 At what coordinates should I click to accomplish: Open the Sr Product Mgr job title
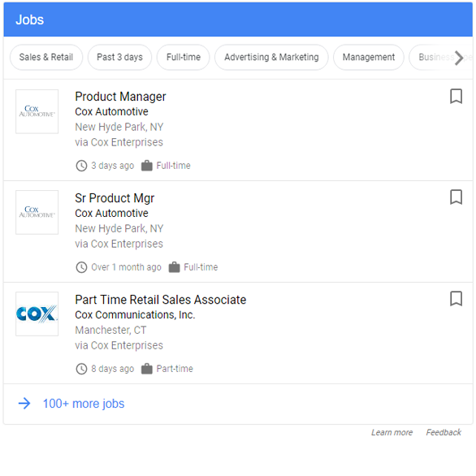pyautogui.click(x=115, y=198)
